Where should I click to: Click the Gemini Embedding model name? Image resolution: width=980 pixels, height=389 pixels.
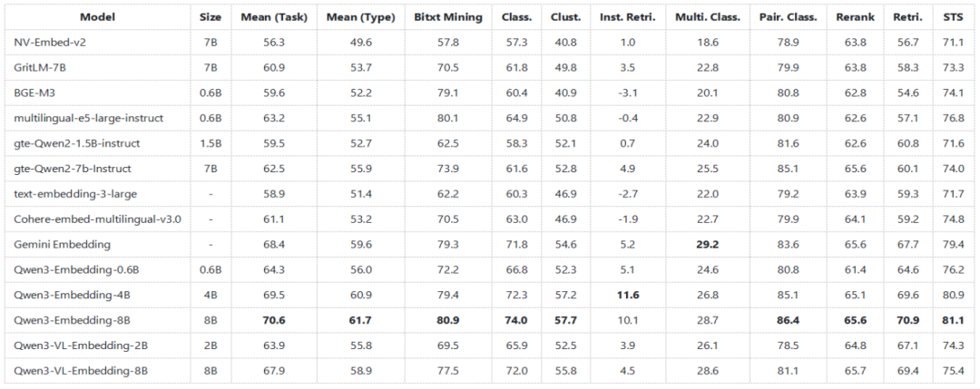[62, 245]
